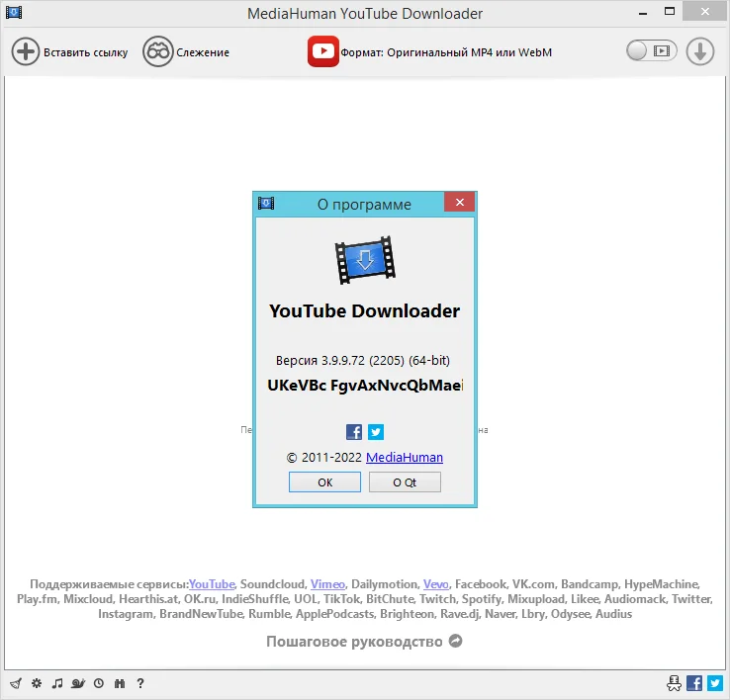Open the format selector with the YouTube icon
Viewport: 730px width, 700px height.
tap(323, 51)
